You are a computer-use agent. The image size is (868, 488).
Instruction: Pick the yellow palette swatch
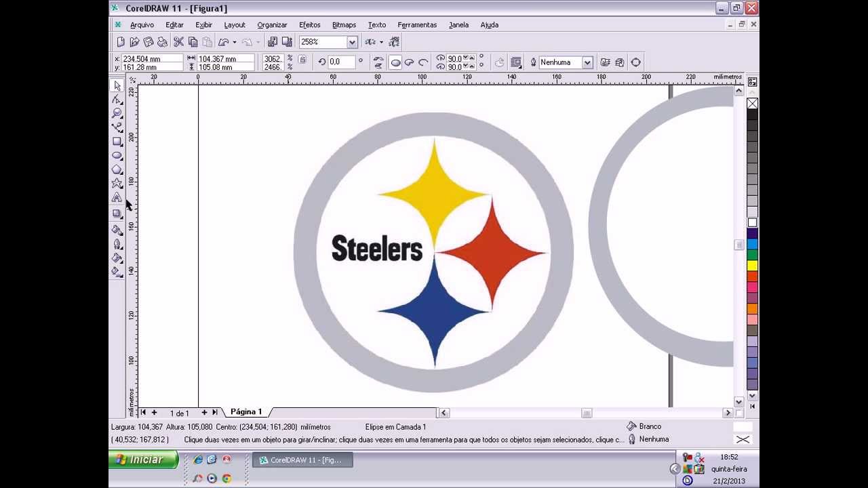pos(752,266)
